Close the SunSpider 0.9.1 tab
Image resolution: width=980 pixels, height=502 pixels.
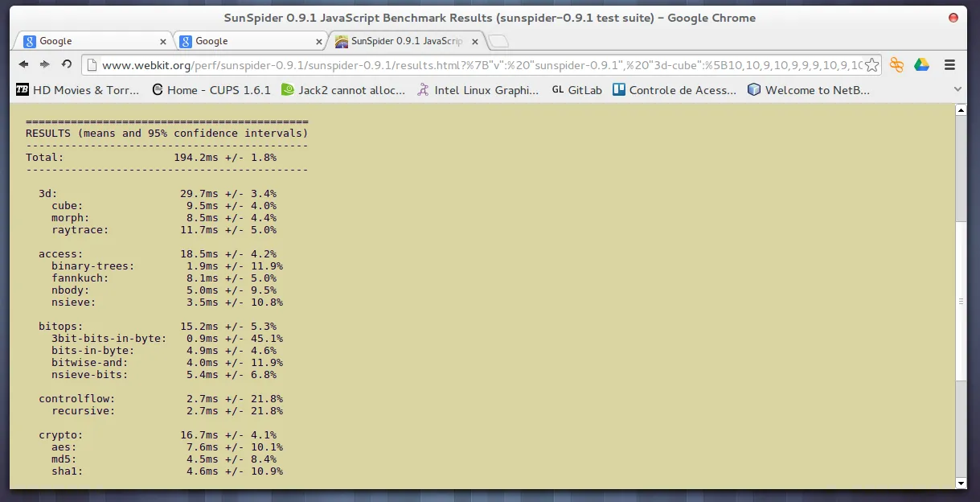475,42
